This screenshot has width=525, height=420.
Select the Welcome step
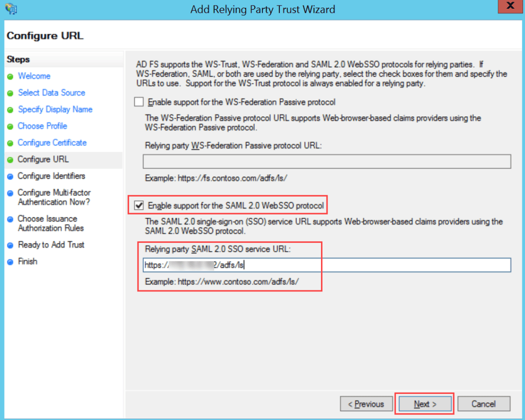click(x=34, y=76)
